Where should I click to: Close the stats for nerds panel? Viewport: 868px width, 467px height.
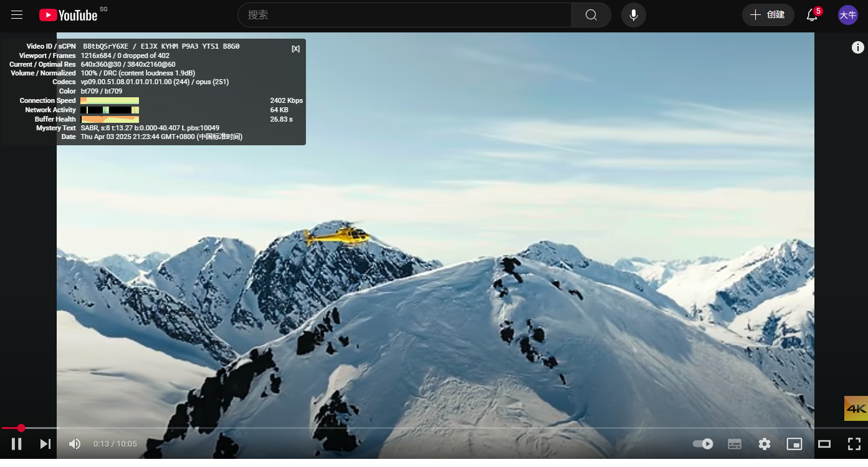[295, 49]
